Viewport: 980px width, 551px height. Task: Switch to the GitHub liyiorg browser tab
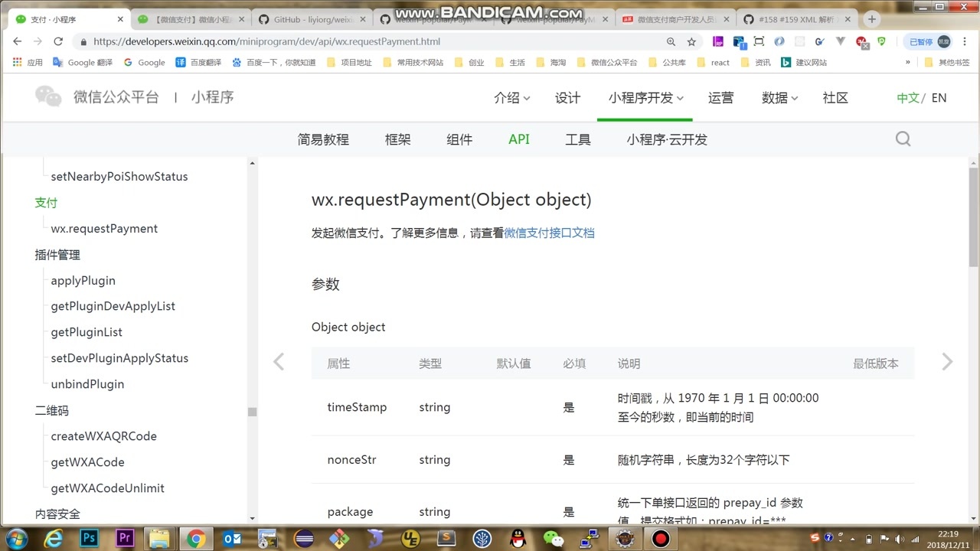311,19
